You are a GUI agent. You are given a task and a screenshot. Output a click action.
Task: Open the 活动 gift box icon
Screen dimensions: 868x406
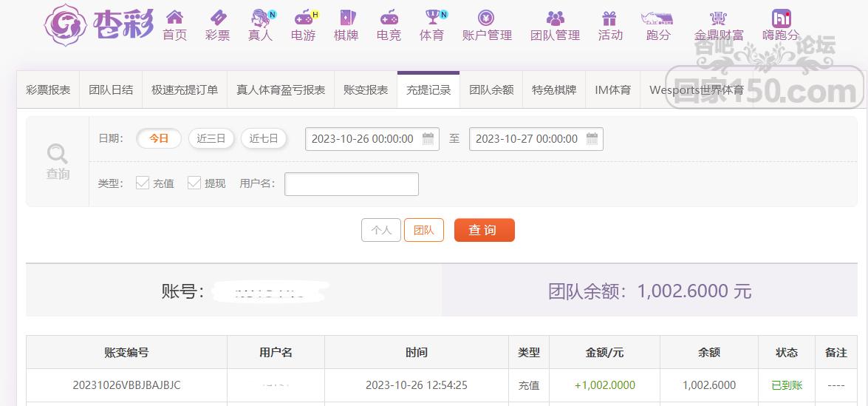tap(609, 18)
